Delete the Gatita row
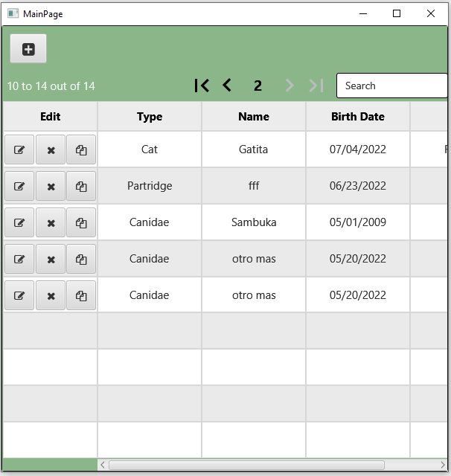The height and width of the screenshot is (476, 451). coord(51,149)
